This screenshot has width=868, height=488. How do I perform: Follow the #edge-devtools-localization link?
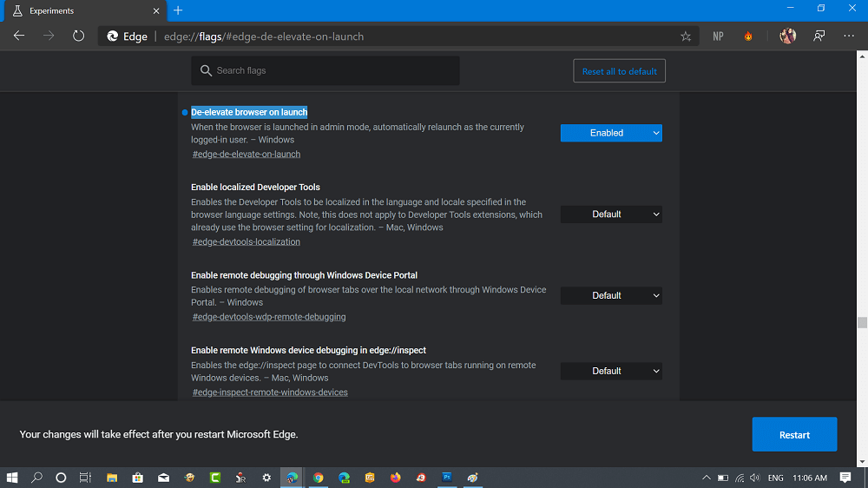click(247, 242)
